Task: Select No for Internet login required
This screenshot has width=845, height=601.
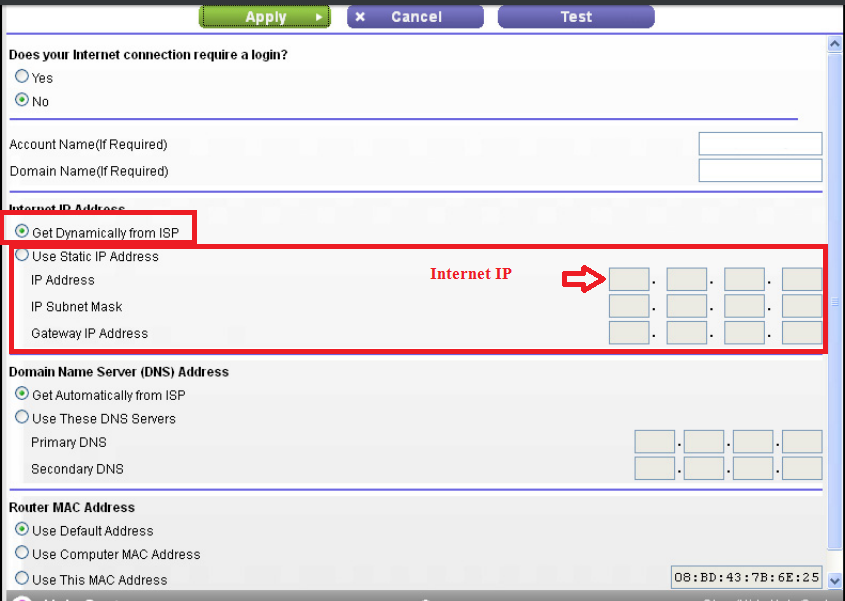Action: point(22,101)
